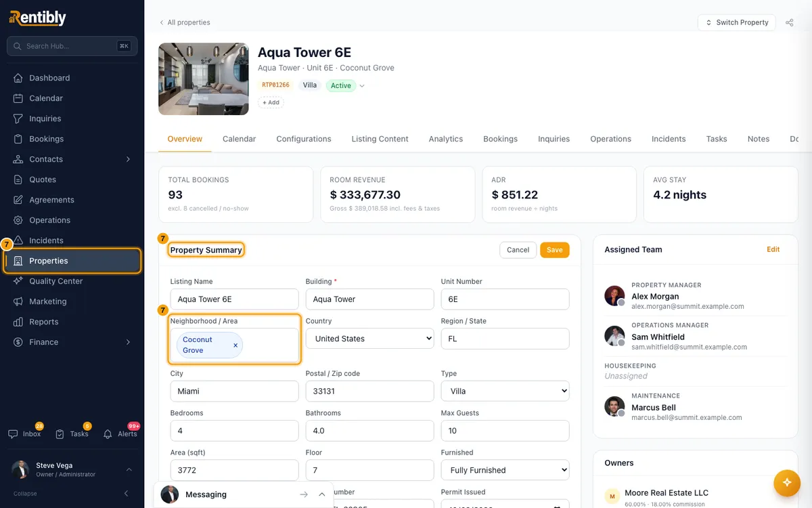Open the Dashboard sidebar icon
The width and height of the screenshot is (812, 508).
click(x=18, y=78)
